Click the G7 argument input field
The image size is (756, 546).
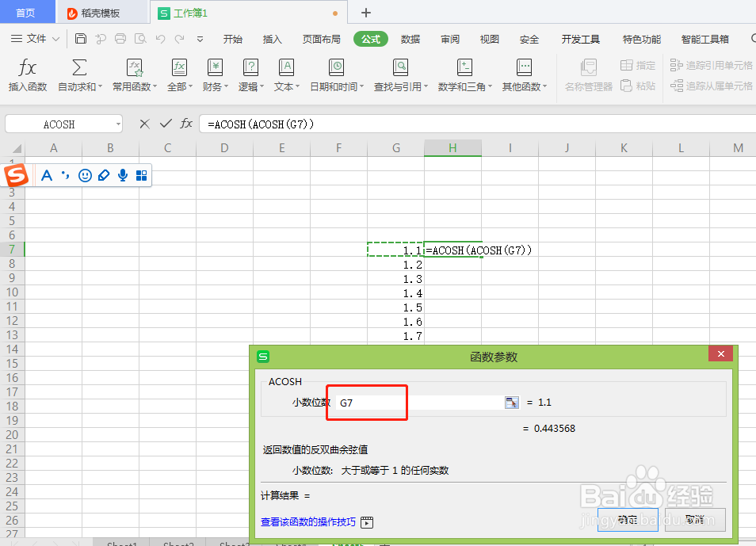pyautogui.click(x=419, y=403)
